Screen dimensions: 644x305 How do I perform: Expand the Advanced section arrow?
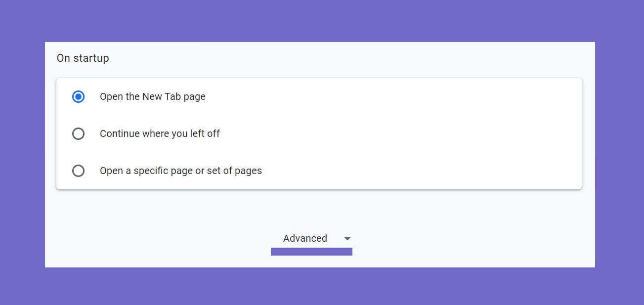tap(347, 239)
